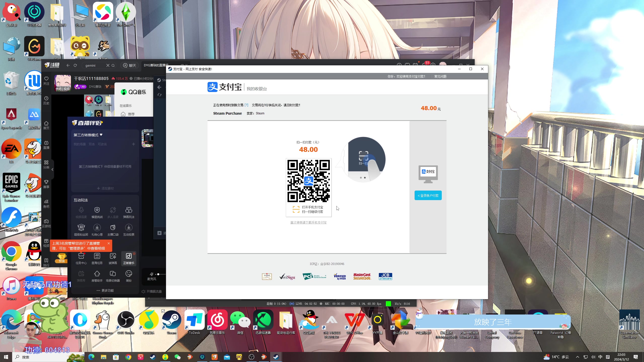Click 读弹幕 icon
This screenshot has width=644, height=362.
tap(113, 256)
